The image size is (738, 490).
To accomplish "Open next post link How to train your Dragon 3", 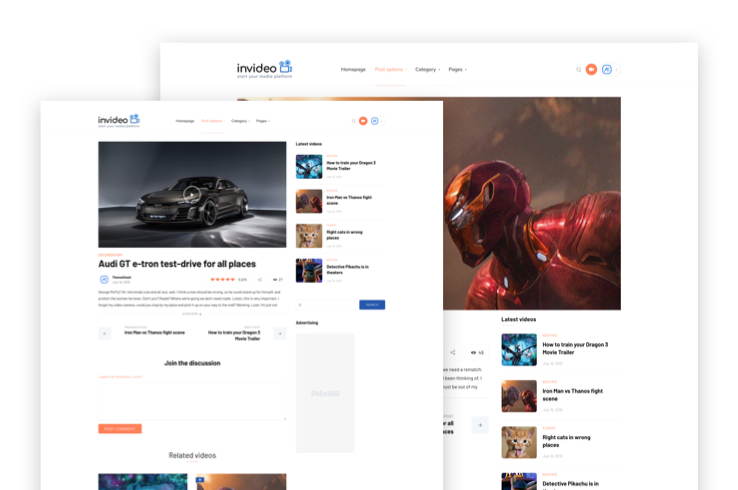I will [x=234, y=335].
